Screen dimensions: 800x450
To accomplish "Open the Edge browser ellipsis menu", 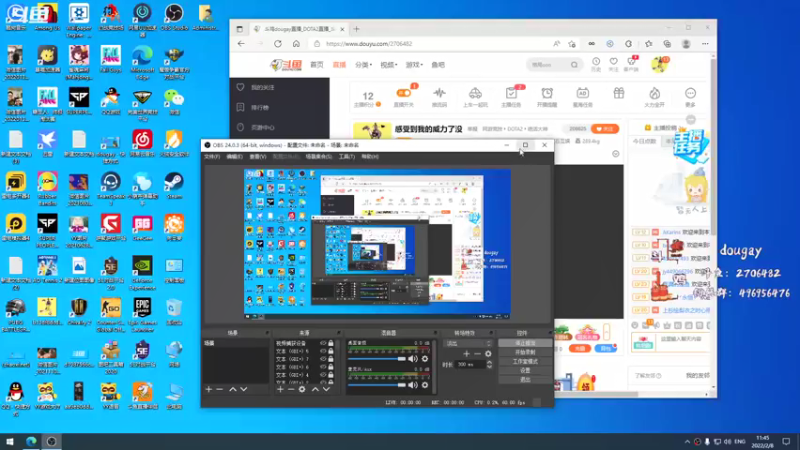I will (705, 44).
